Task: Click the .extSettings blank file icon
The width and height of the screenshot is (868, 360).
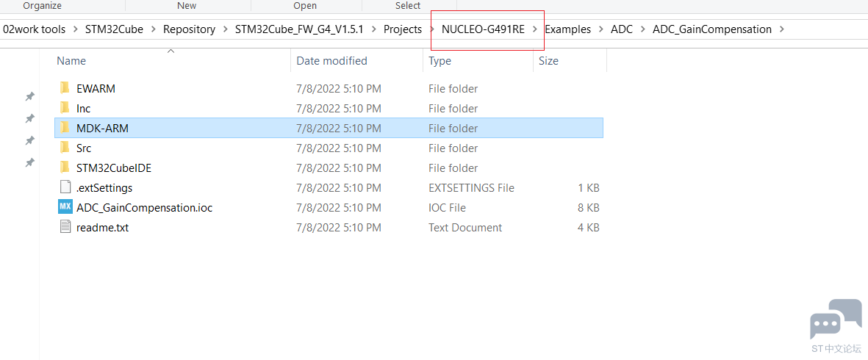Action: pyautogui.click(x=65, y=187)
